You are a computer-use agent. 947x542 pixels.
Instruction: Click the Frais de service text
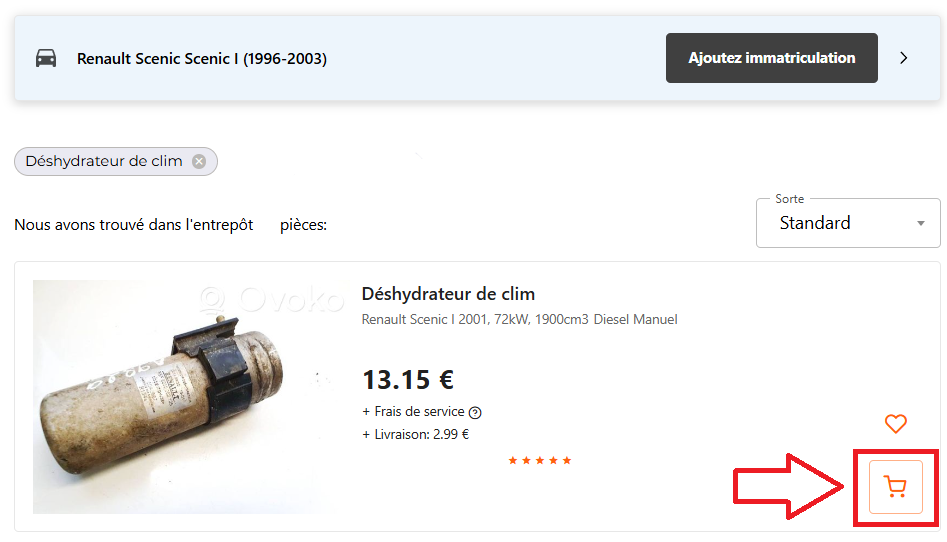tap(419, 411)
